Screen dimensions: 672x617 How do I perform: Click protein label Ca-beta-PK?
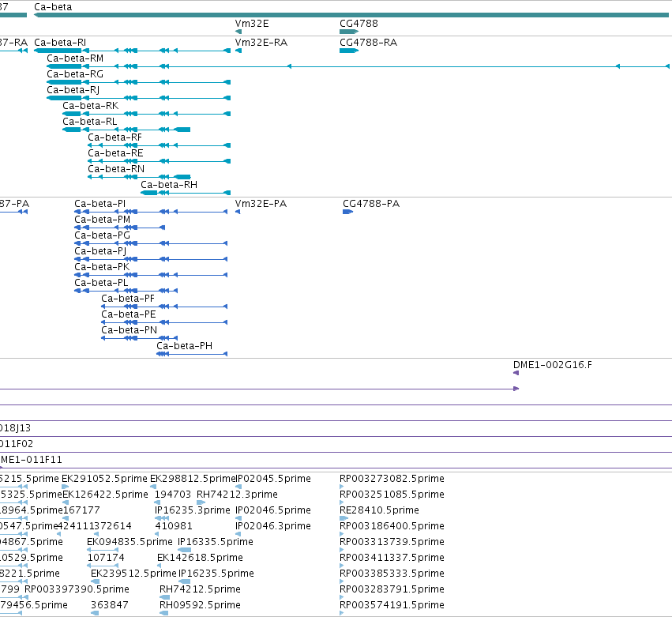[x=102, y=267]
